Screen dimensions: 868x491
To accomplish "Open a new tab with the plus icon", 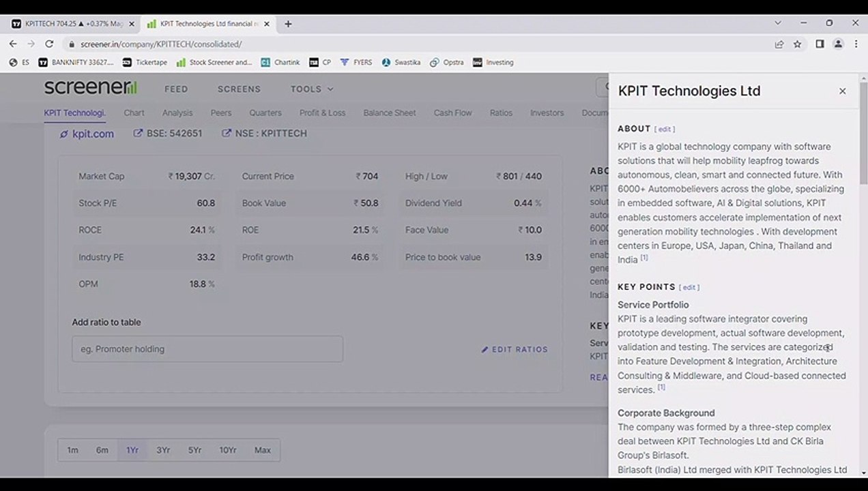I will coord(288,24).
